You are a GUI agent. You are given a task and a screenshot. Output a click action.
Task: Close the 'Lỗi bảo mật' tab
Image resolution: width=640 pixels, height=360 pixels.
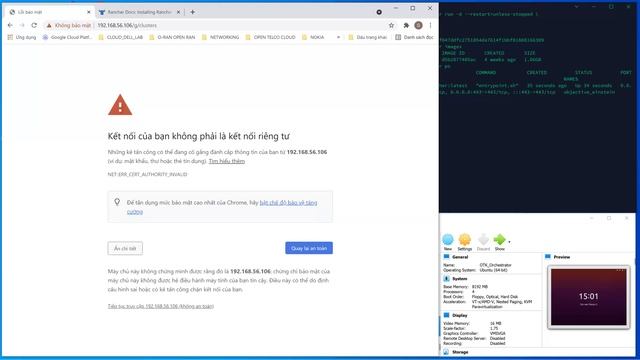point(89,12)
